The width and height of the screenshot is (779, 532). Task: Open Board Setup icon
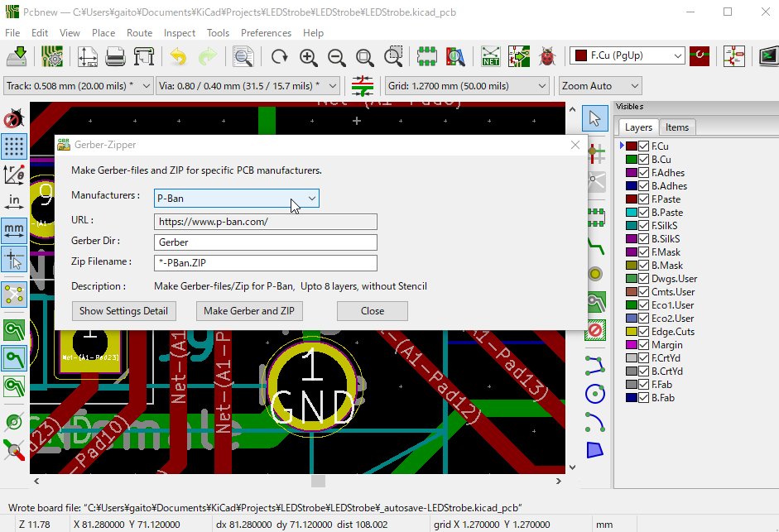(x=52, y=56)
